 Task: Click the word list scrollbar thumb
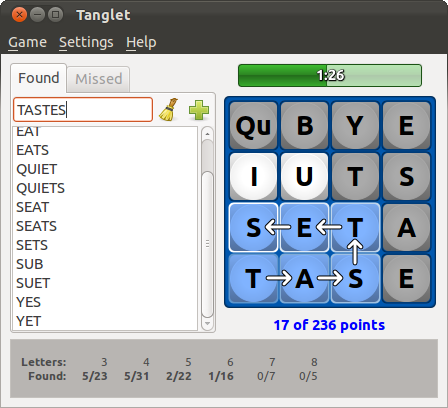pyautogui.click(x=207, y=244)
